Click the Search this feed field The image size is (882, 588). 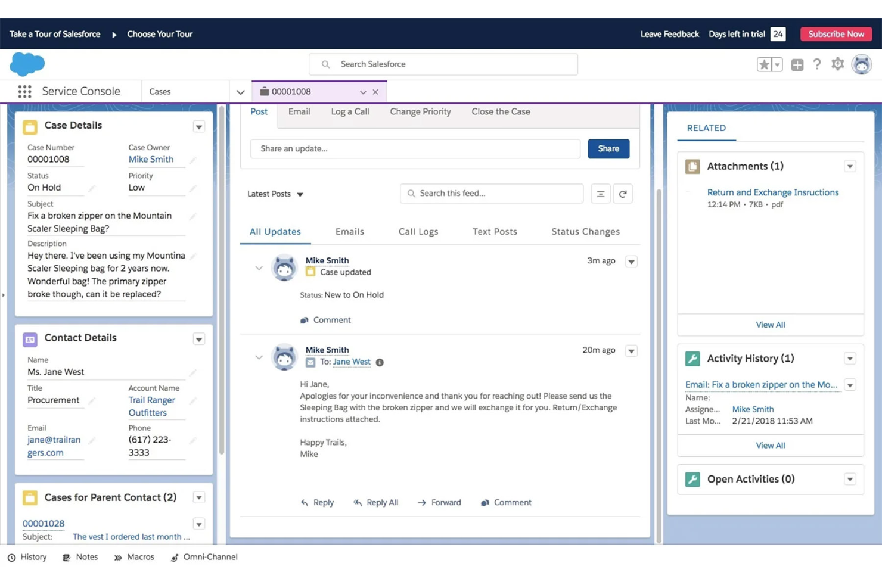(x=491, y=193)
